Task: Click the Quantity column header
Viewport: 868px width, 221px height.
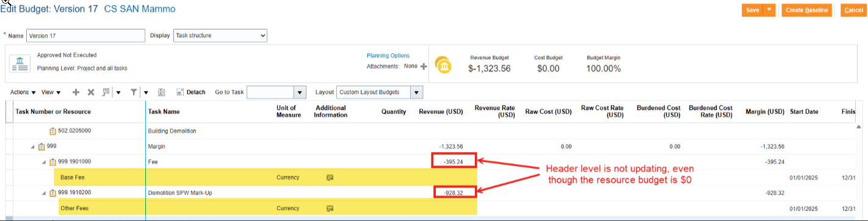Action: (394, 112)
